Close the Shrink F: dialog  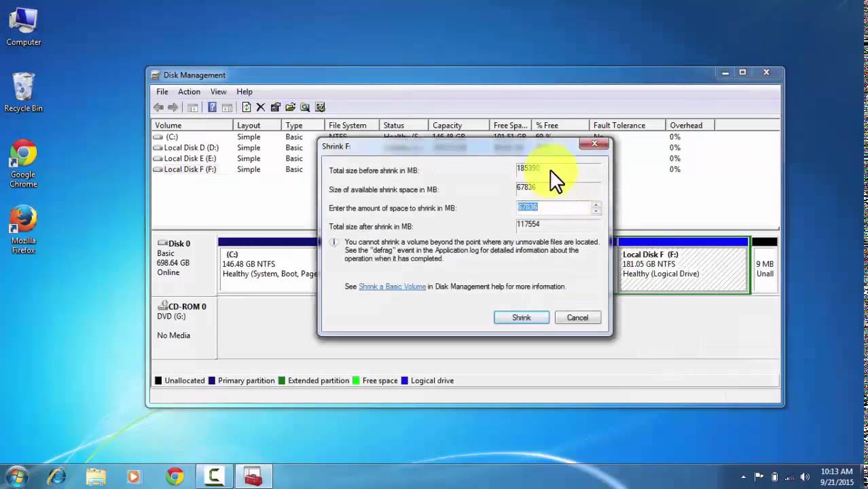(x=594, y=143)
